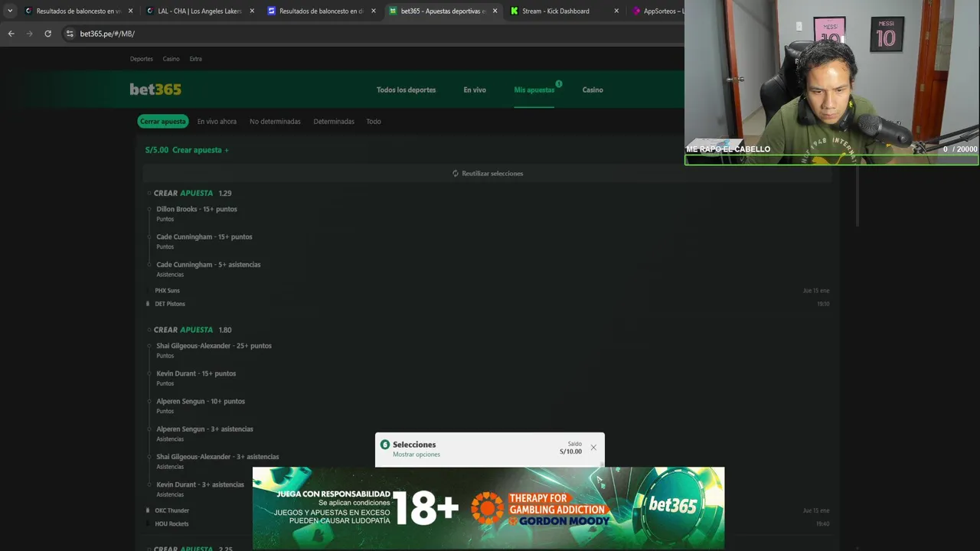This screenshot has height=551, width=980.
Task: Click the bet365 logo
Action: [x=155, y=90]
